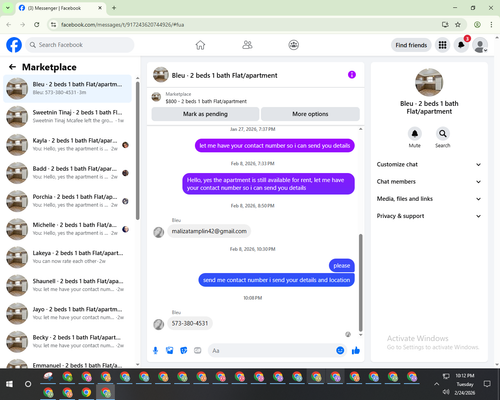
Task: Open Cortana circle on taskbar
Action: 28,384
